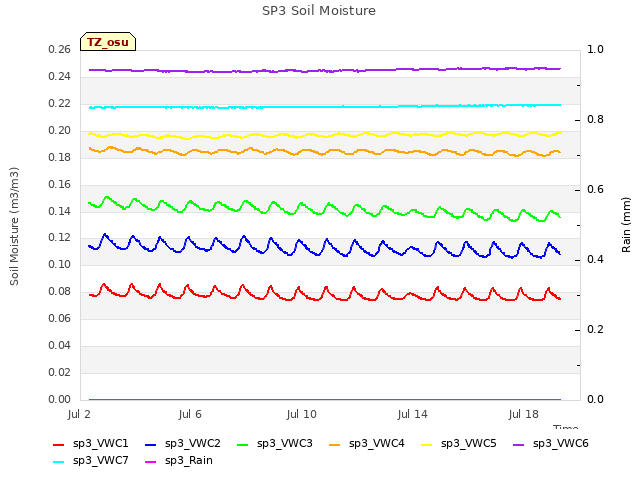Click the 0.22 left axis tick label
The width and height of the screenshot is (640, 480).
click(x=60, y=104)
